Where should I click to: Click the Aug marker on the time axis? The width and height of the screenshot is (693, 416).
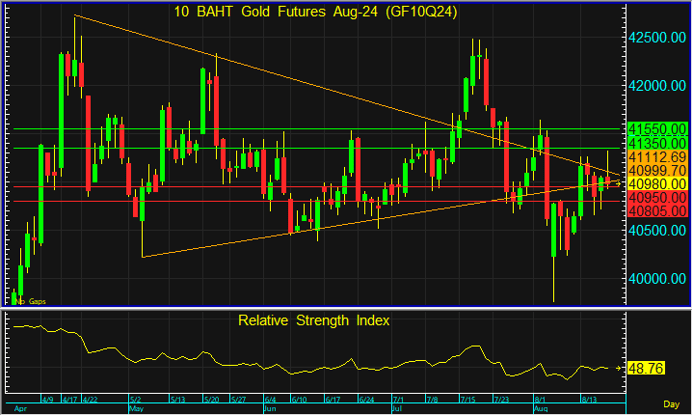coord(541,410)
